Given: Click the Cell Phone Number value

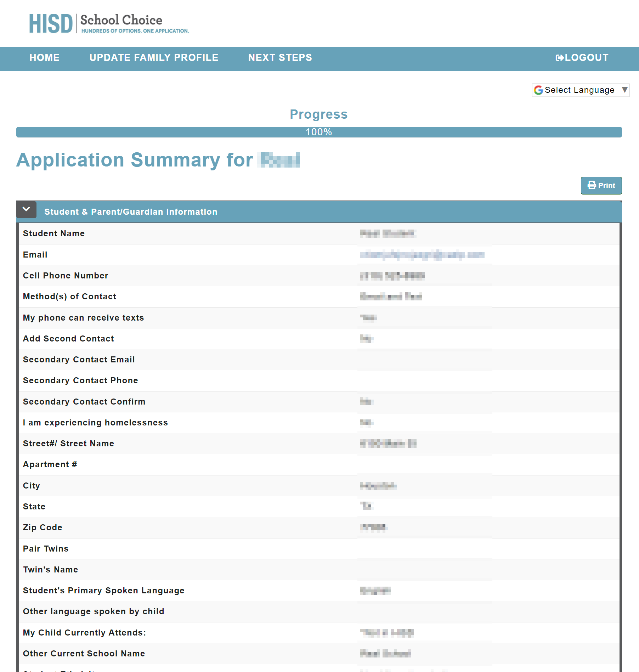Looking at the screenshot, I should click(392, 276).
